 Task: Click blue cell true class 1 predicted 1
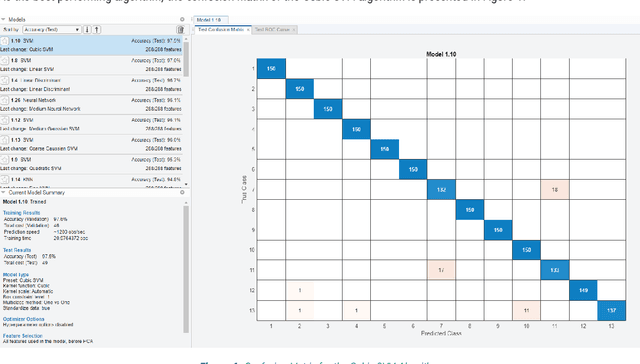point(271,69)
